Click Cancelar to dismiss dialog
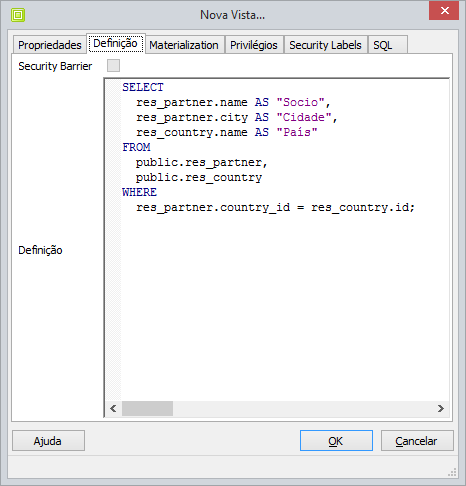This screenshot has width=466, height=486. click(417, 441)
